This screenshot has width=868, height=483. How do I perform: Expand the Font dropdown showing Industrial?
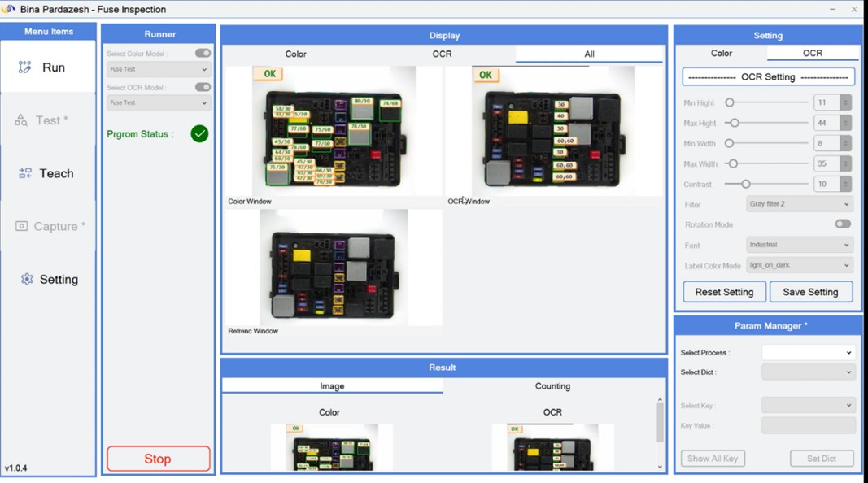click(x=799, y=245)
